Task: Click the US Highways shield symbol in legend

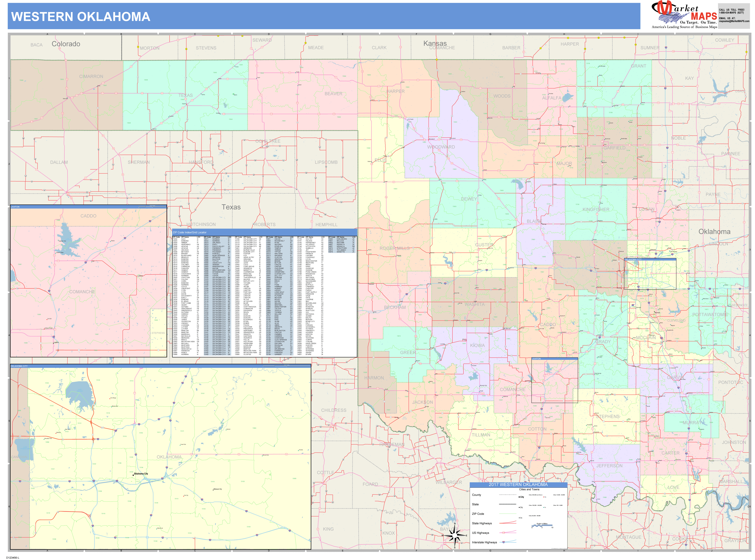Action: pyautogui.click(x=503, y=533)
